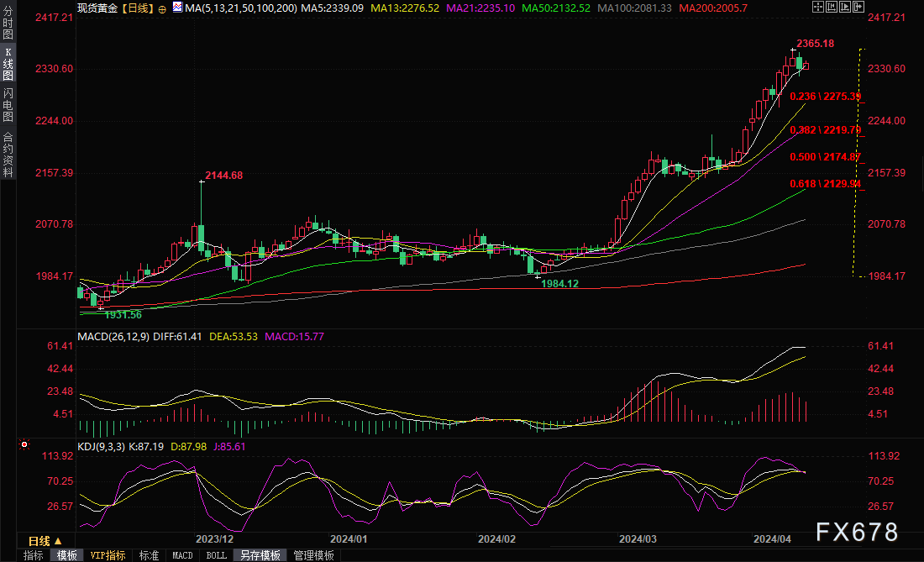Click the red sun icon beside KDJ

click(24, 444)
